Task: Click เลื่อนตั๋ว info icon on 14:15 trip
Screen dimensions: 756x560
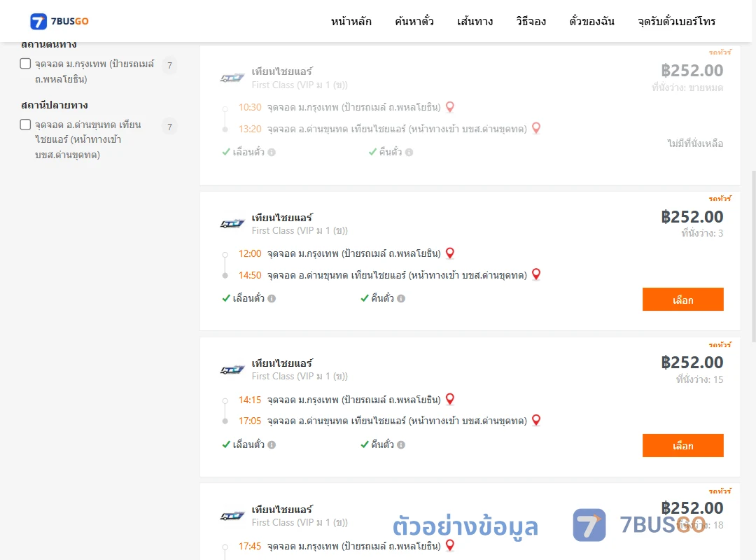Action: coord(272,444)
